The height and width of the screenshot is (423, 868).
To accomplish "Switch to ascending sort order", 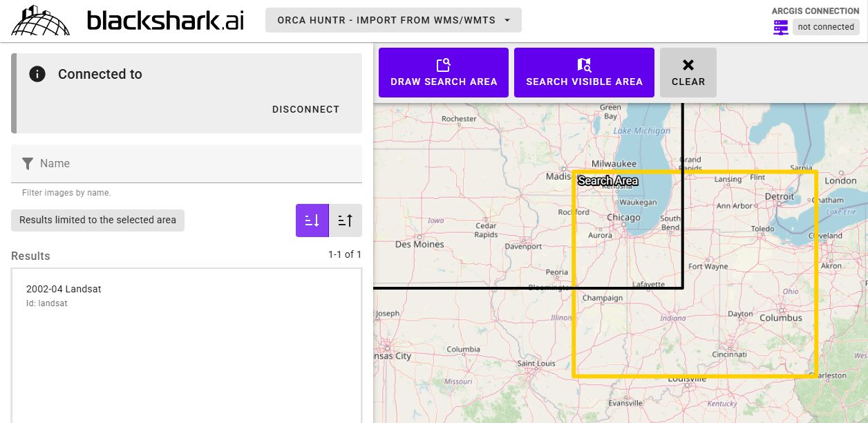I will pos(346,220).
